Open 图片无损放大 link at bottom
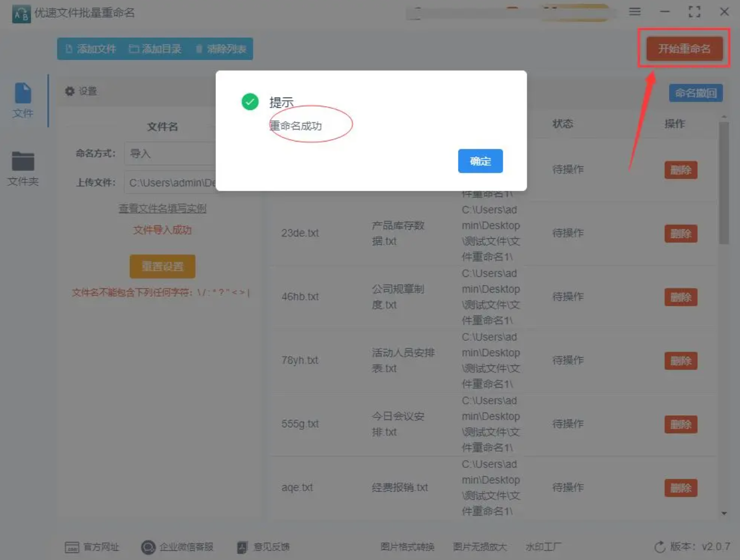740x560 pixels. coord(480,547)
